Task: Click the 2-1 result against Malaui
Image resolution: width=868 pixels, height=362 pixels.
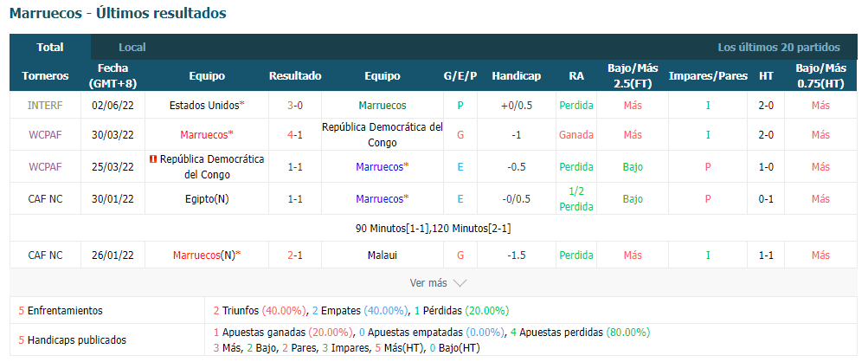Action: coord(295,255)
